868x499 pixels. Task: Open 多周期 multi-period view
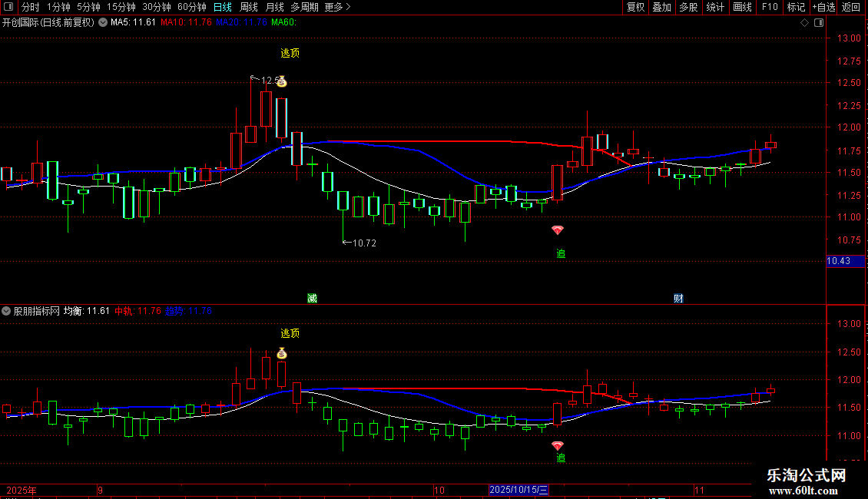point(304,7)
